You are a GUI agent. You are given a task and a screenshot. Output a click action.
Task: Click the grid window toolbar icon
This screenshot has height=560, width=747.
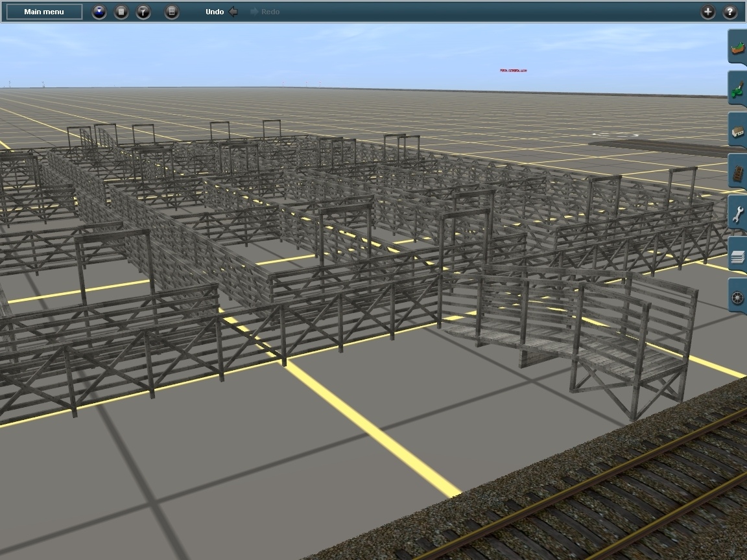(172, 12)
